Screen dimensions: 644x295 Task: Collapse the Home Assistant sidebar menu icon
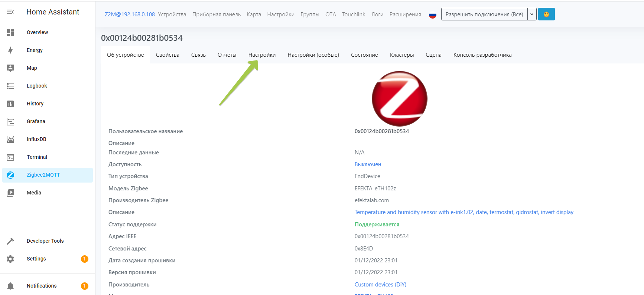tap(10, 12)
